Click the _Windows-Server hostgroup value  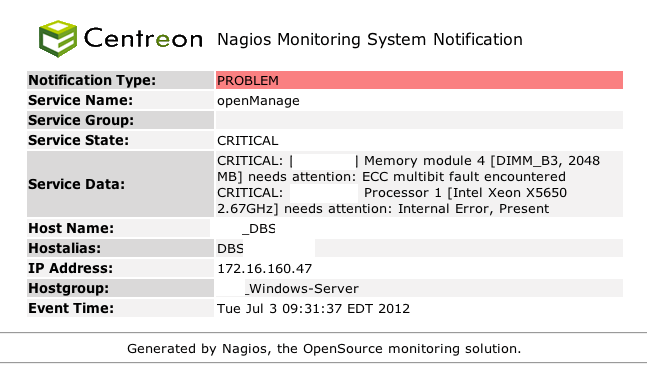(x=302, y=288)
